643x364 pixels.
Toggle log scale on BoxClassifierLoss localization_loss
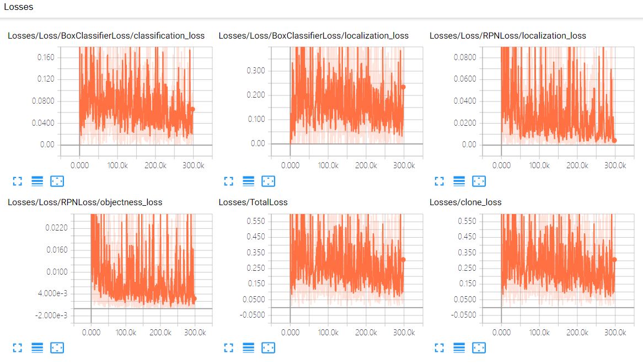point(249,181)
